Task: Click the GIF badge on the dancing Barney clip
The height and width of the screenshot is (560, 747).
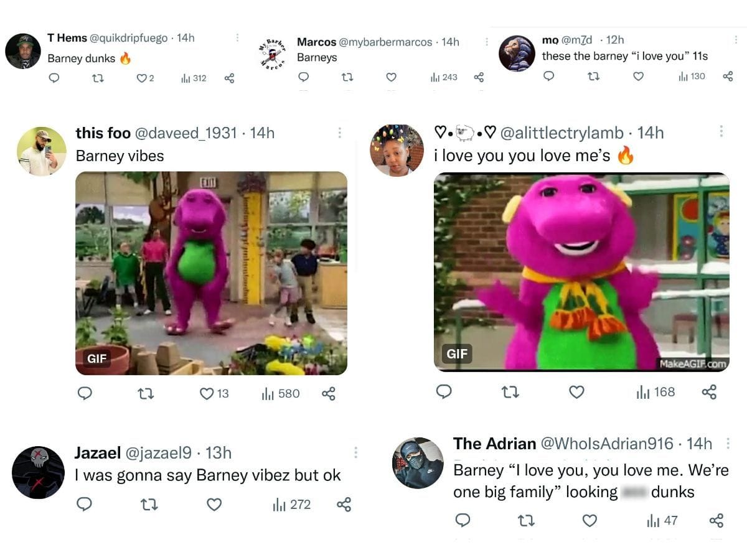Action: click(96, 358)
